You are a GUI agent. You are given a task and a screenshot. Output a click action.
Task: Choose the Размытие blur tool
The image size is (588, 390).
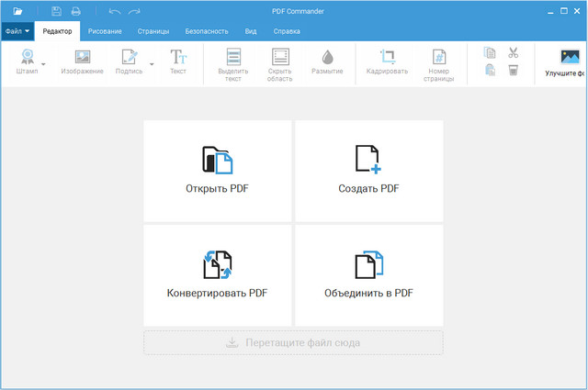[x=327, y=61]
